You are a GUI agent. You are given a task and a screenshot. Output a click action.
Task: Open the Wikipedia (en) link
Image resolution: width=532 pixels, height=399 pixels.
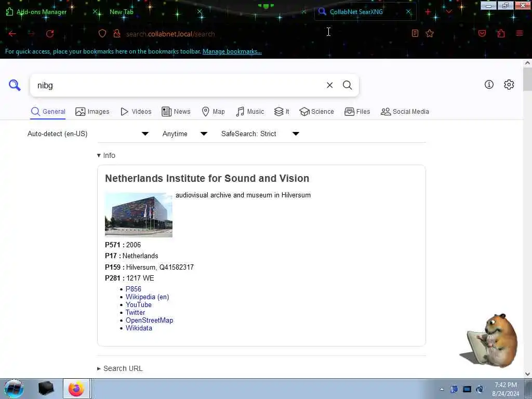[x=147, y=297]
